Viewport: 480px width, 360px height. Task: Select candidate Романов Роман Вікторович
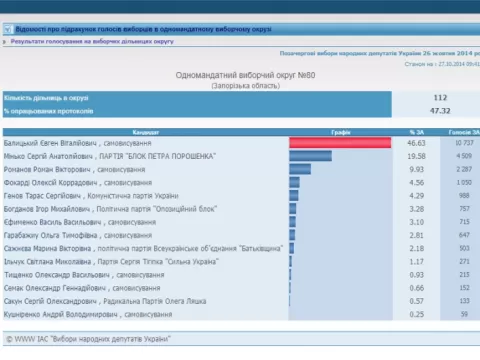[x=47, y=170]
